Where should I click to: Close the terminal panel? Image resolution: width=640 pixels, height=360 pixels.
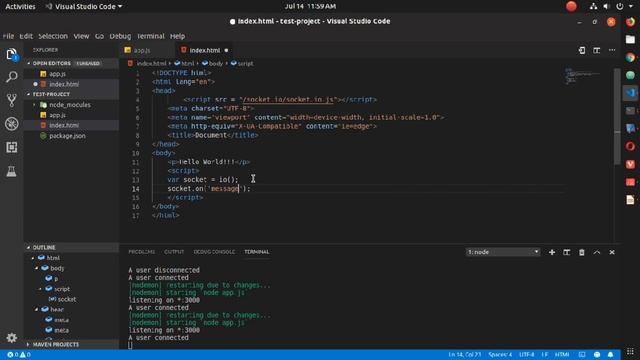612,252
